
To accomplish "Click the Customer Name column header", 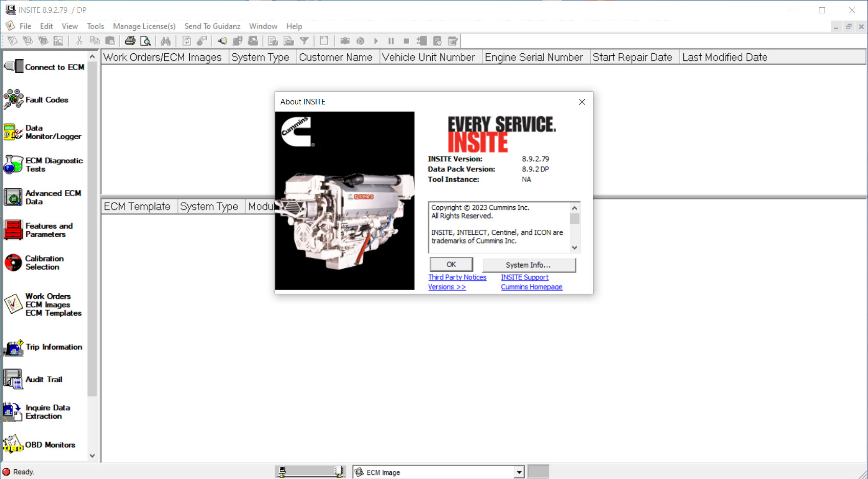I will point(336,57).
